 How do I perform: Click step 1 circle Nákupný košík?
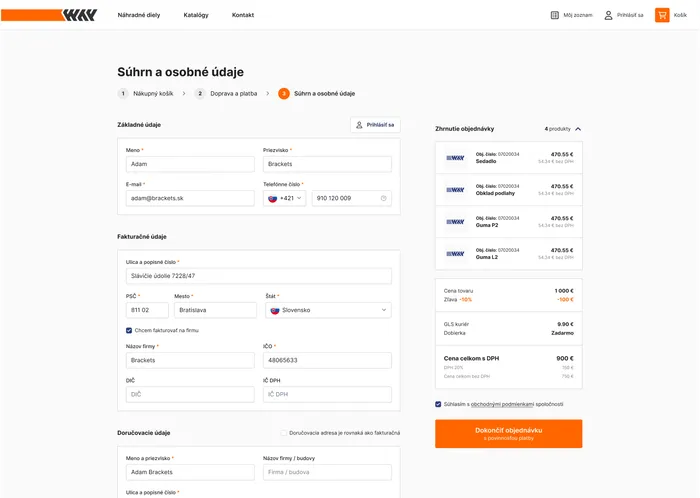pos(123,93)
